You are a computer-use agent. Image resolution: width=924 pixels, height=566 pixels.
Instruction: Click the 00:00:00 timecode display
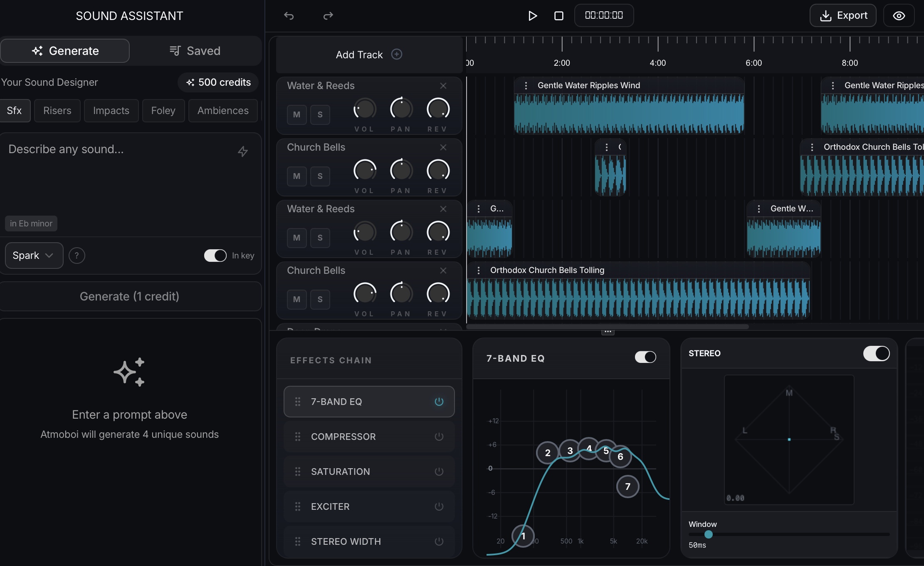(x=604, y=16)
